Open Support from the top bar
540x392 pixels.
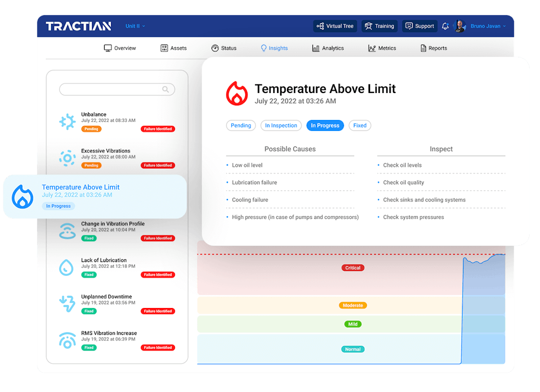(x=419, y=26)
